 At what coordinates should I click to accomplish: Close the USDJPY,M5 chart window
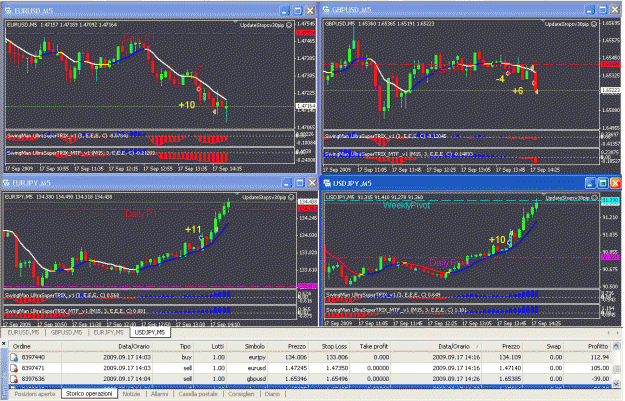click(615, 183)
